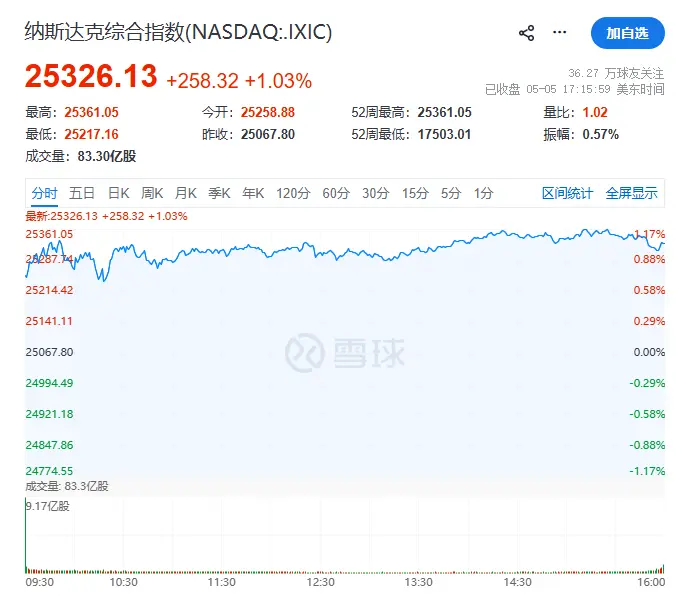Click the share icon
Image resolution: width=683 pixels, height=607 pixels.
[x=526, y=33]
